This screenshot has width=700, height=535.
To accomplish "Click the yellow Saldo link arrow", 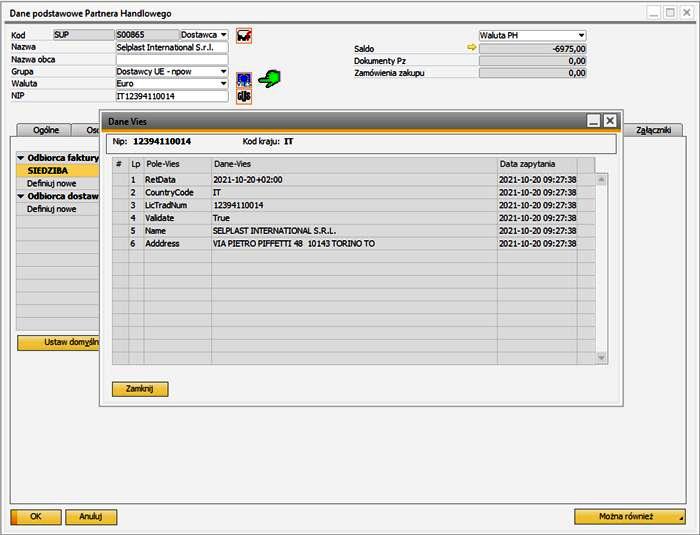I will click(471, 47).
